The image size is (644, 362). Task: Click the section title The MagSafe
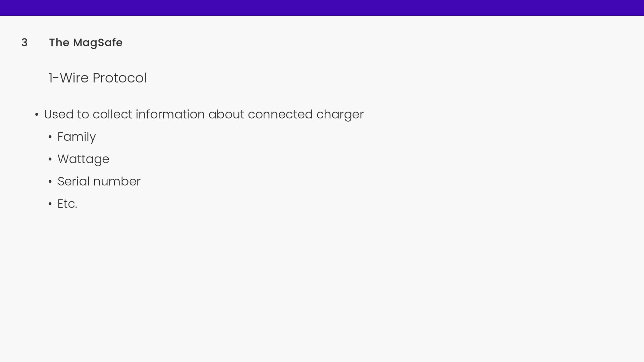pyautogui.click(x=86, y=43)
